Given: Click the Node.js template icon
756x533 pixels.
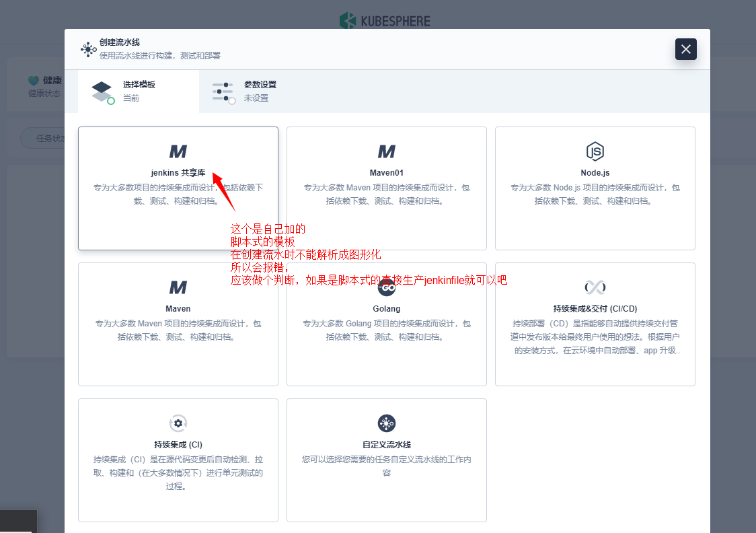Looking at the screenshot, I should click(x=595, y=151).
